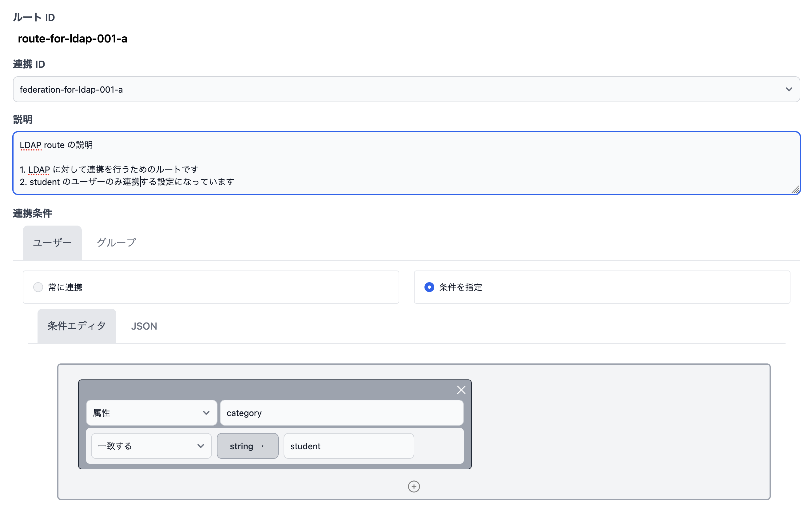812x509 pixels.
Task: Click the 説明 label
Action: [x=23, y=119]
